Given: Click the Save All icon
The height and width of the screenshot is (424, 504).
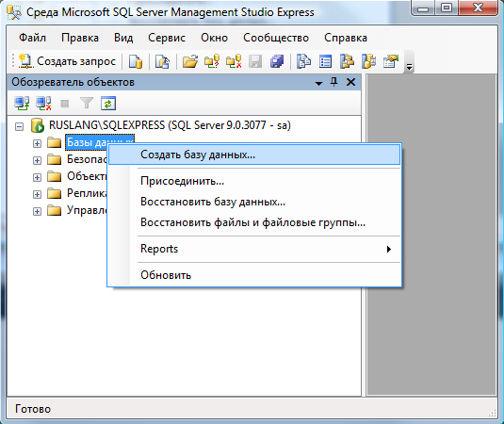Looking at the screenshot, I should [277, 61].
